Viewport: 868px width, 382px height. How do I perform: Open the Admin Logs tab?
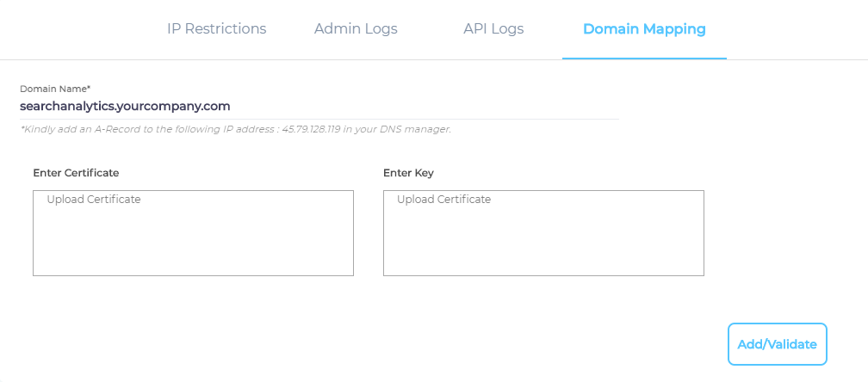tap(356, 29)
